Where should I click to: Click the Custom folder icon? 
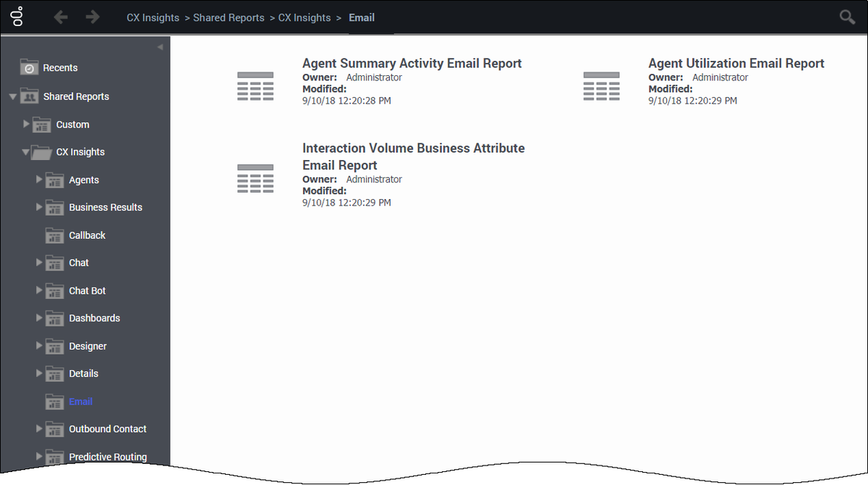click(x=42, y=125)
